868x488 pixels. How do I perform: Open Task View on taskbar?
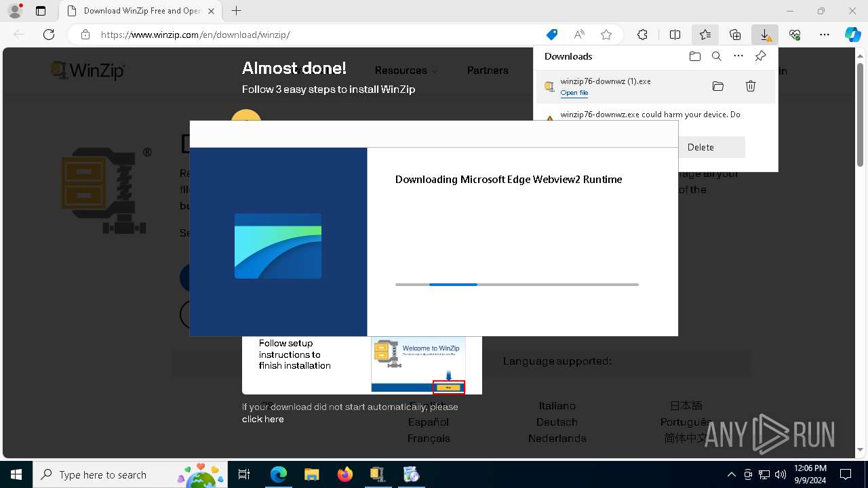[x=245, y=474]
